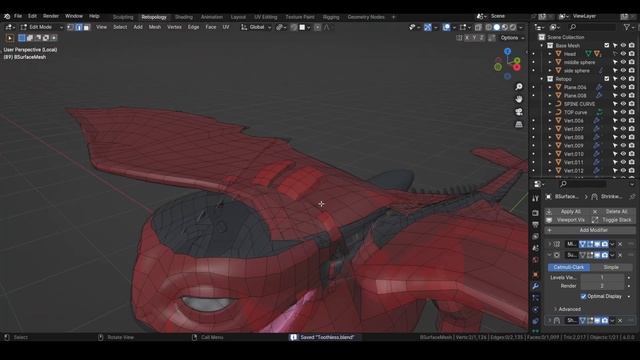
Task: Click the viewport zoom magnifier icon
Action: pos(519,87)
